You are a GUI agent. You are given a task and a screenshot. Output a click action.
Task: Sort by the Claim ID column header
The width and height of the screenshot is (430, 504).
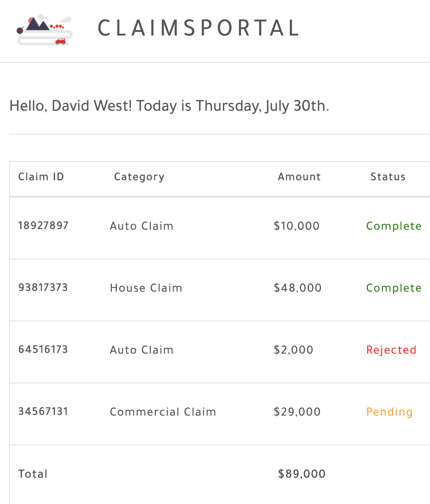(41, 177)
